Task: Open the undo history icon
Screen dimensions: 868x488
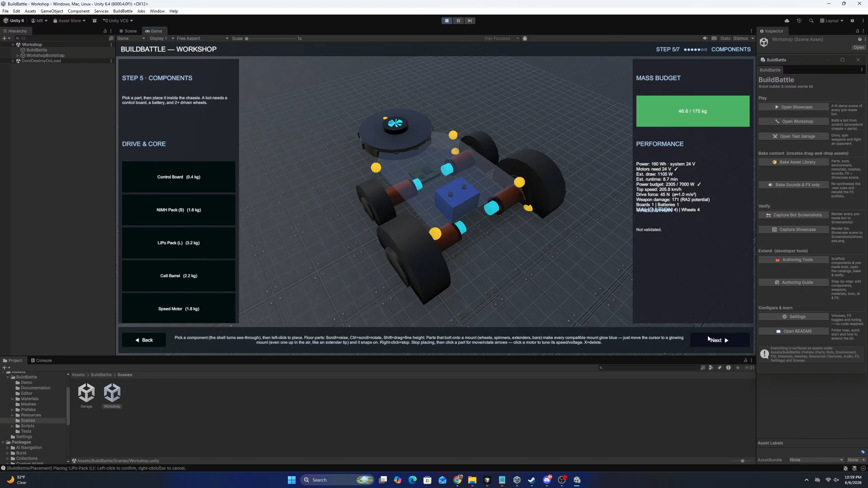Action: (x=799, y=21)
